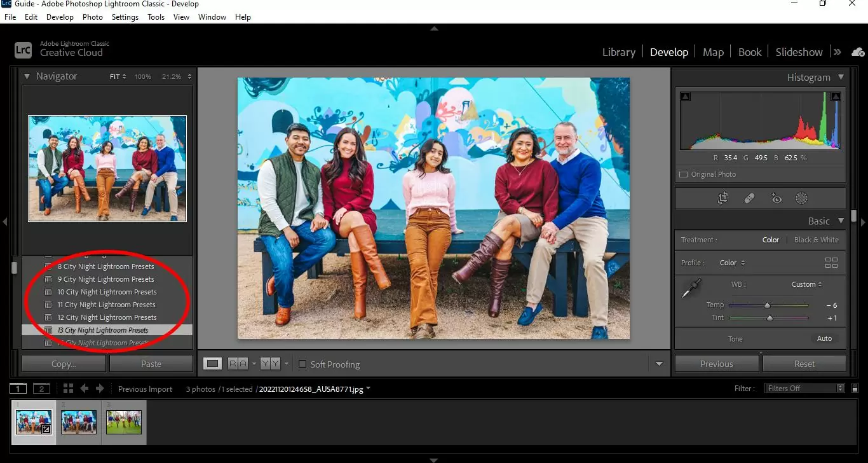The image size is (868, 463).
Task: Collapse the top module picker panel
Action: (x=434, y=28)
